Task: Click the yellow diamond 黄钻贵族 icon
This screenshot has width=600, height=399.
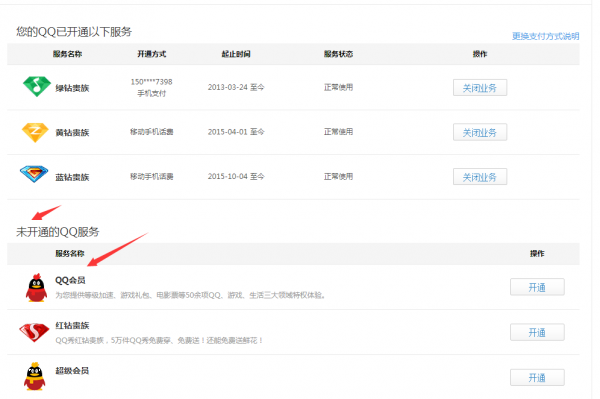Action: [35, 132]
